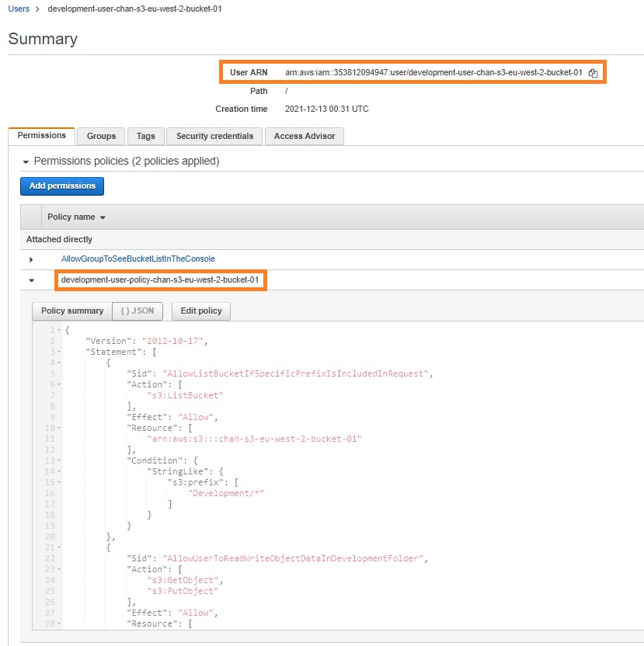Viewport: 644px width, 646px height.
Task: Fold the second statement object at line 21
Action: click(58, 547)
